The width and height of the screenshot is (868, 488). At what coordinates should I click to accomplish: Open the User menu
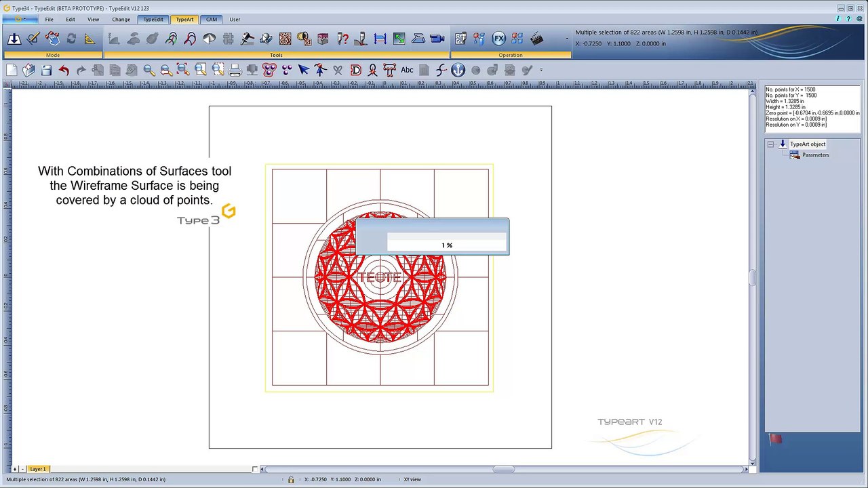pos(235,19)
